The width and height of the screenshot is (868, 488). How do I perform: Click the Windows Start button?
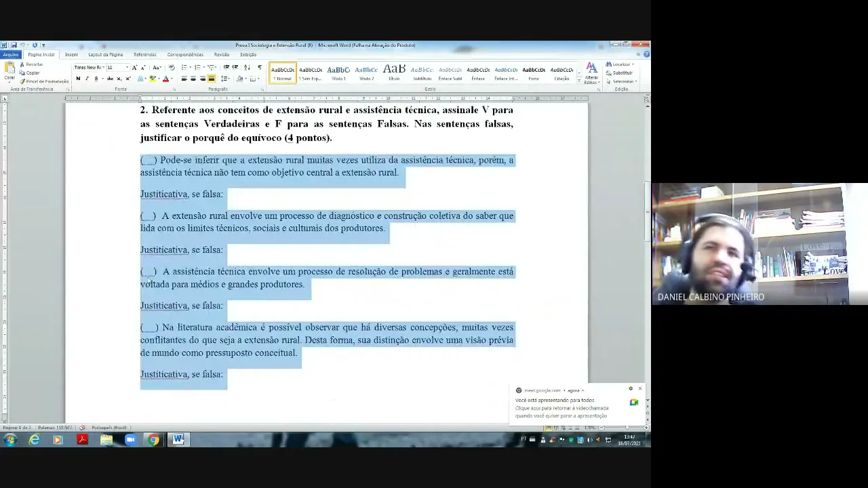pyautogui.click(x=9, y=440)
